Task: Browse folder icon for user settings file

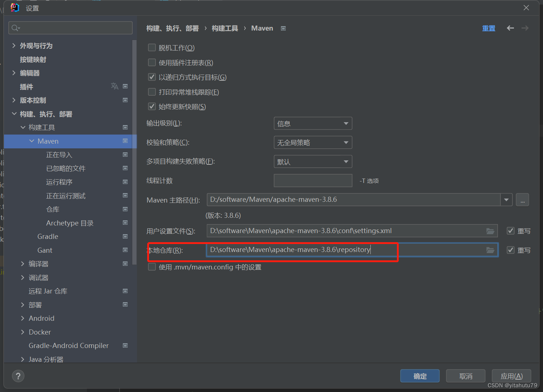Action: click(x=490, y=231)
